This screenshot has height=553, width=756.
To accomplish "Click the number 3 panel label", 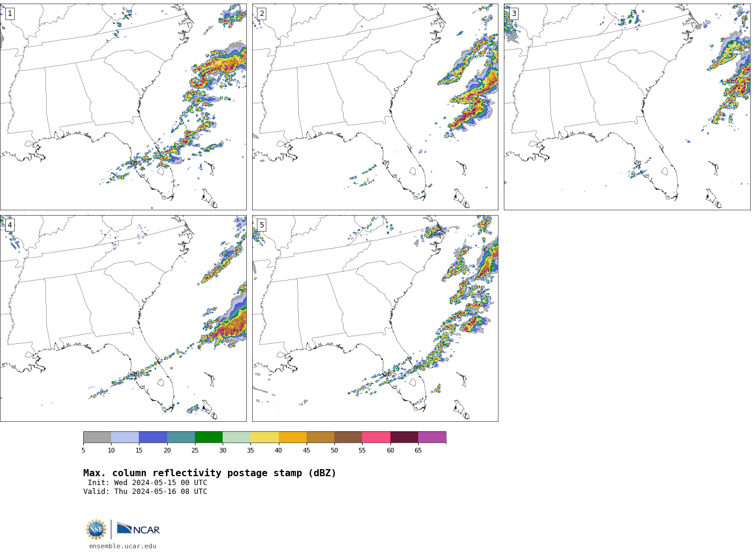I will point(513,14).
